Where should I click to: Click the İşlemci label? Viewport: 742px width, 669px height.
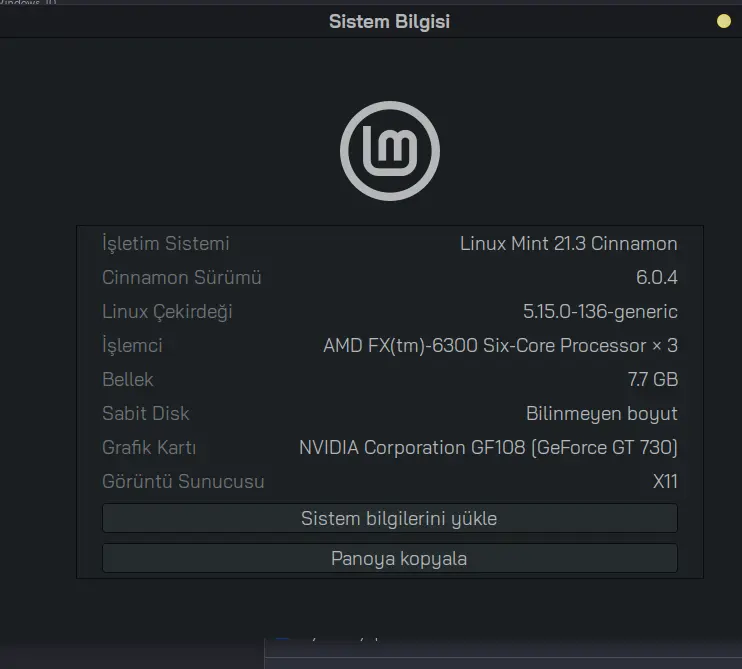click(x=132, y=346)
